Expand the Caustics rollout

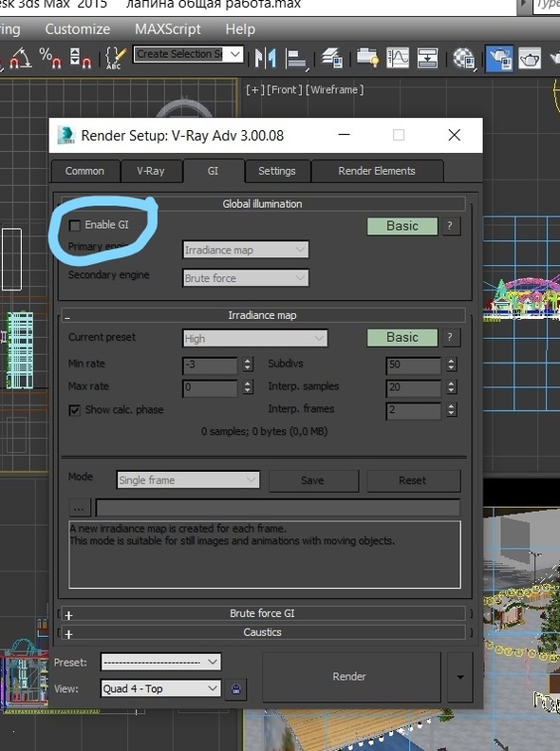coord(262,632)
